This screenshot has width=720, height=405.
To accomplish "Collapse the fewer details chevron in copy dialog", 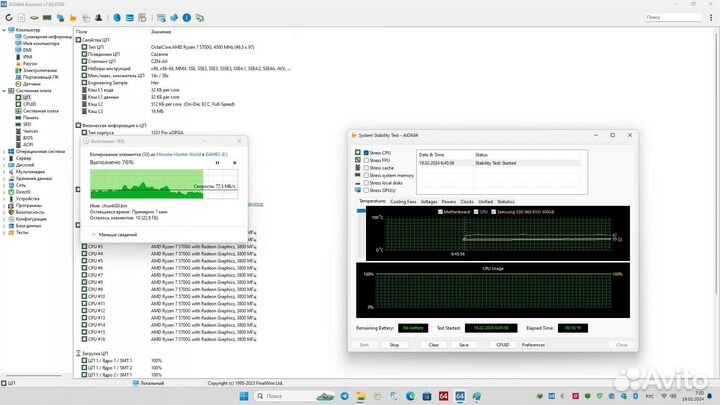I will pos(93,234).
